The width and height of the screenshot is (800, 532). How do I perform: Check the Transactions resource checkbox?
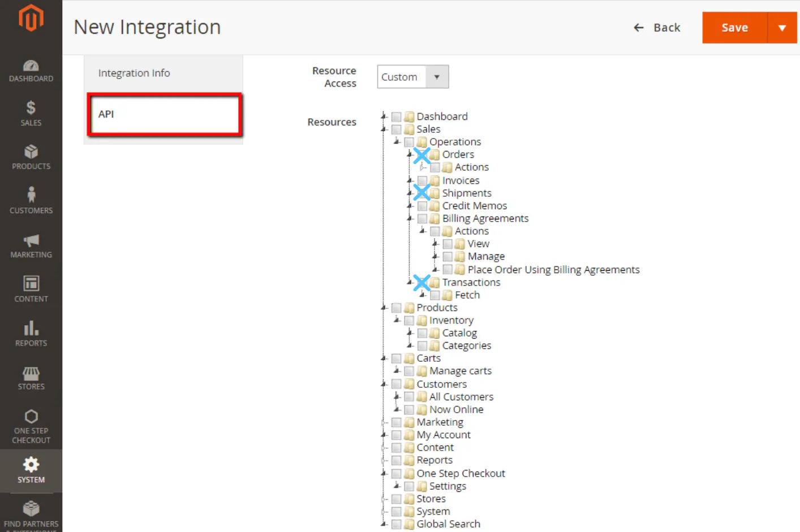coord(422,283)
